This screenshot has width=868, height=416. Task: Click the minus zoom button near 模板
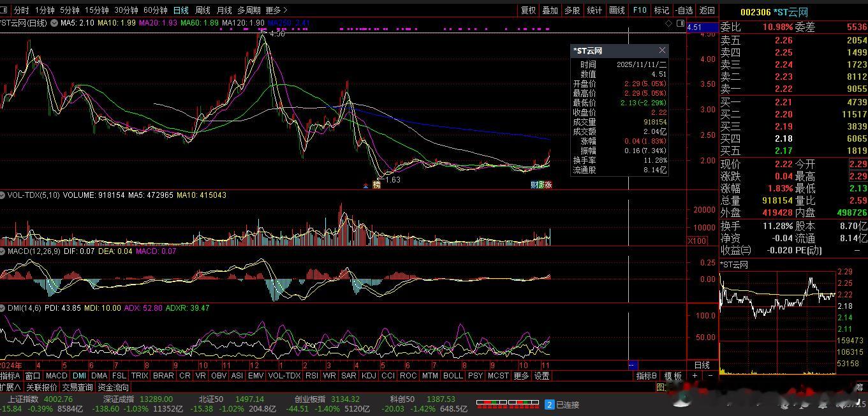(x=710, y=376)
